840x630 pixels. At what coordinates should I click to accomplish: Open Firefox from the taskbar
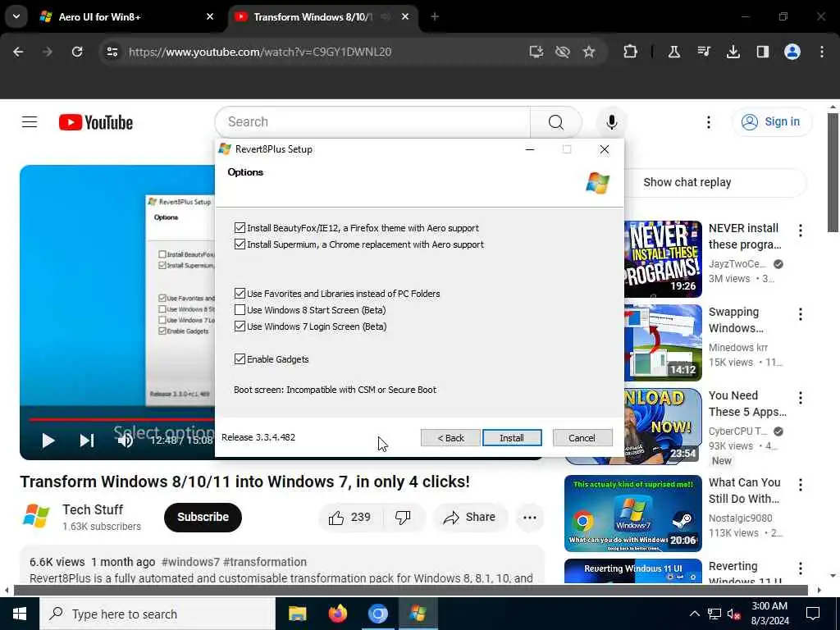pos(337,614)
